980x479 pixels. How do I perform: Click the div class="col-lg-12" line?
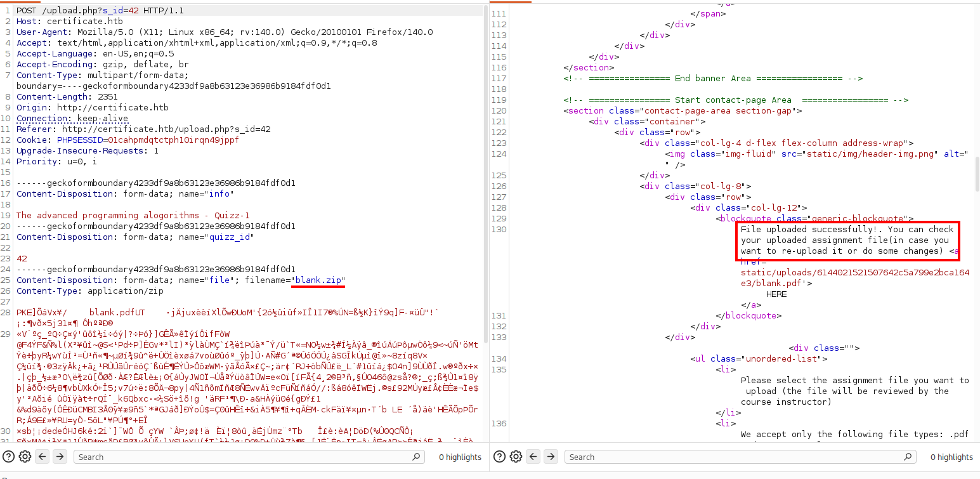point(748,208)
